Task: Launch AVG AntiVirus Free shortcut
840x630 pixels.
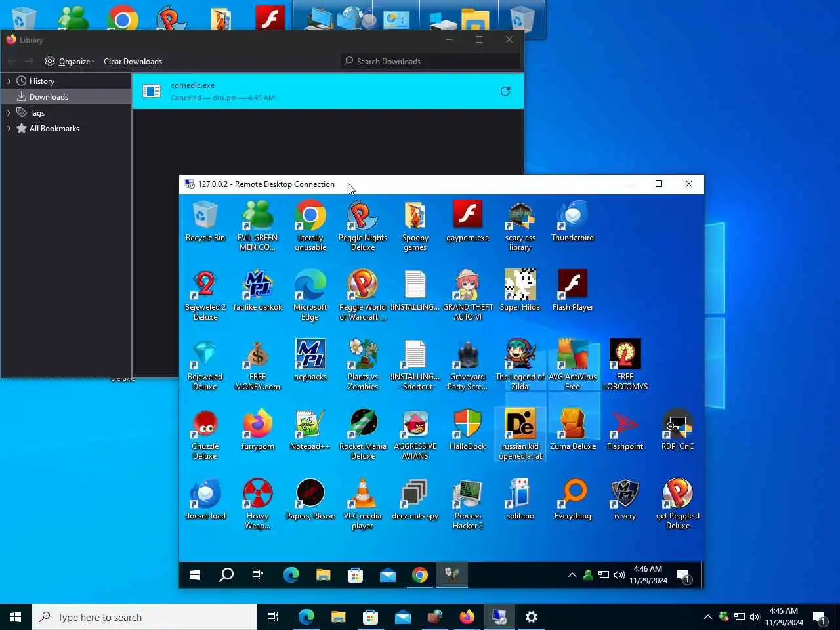Action: 572,365
